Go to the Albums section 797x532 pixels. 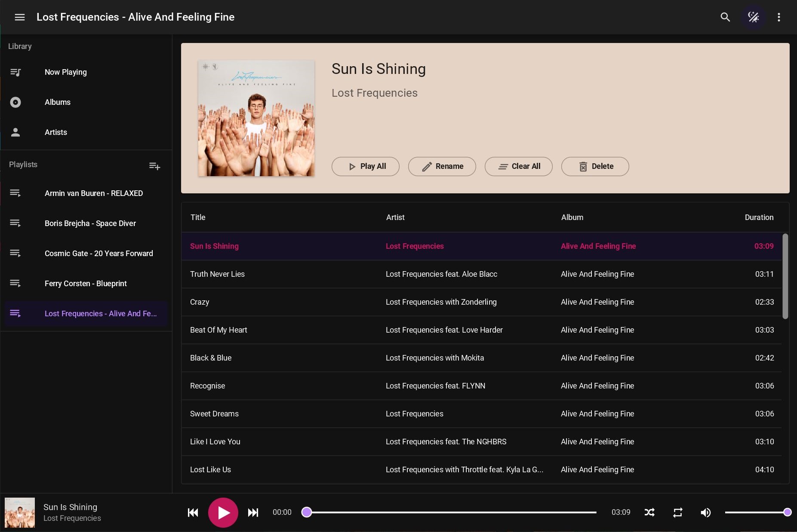(86, 102)
